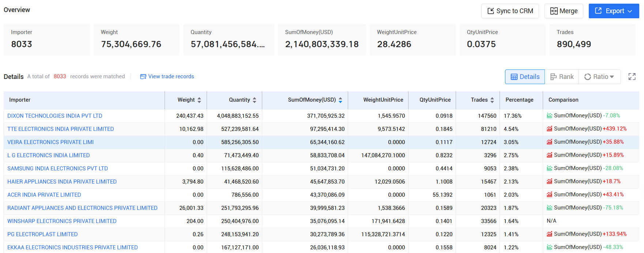Click trend chart icon in VEIRA ELECTRONICS row
The width and height of the screenshot is (644, 253).
[x=549, y=142]
